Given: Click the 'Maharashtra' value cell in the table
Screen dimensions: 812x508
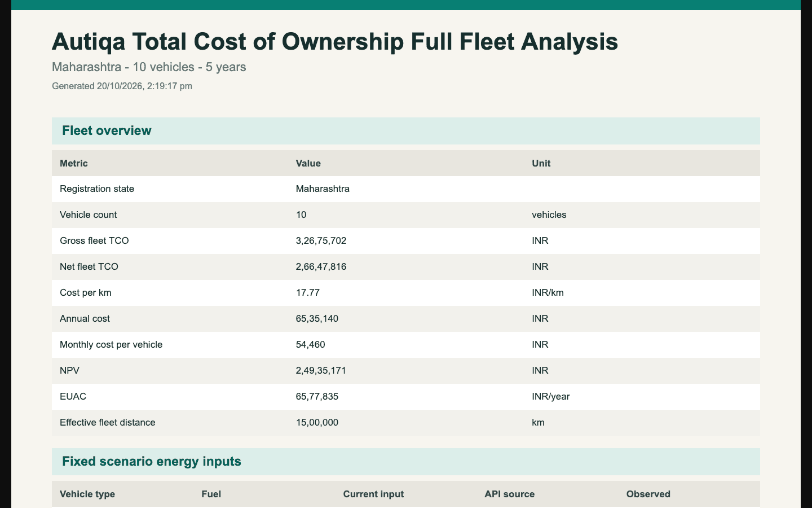Looking at the screenshot, I should coord(323,189).
